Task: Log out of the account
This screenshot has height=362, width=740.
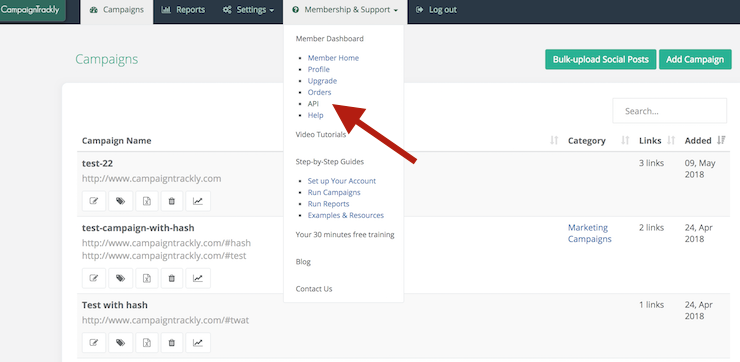Action: (x=437, y=10)
